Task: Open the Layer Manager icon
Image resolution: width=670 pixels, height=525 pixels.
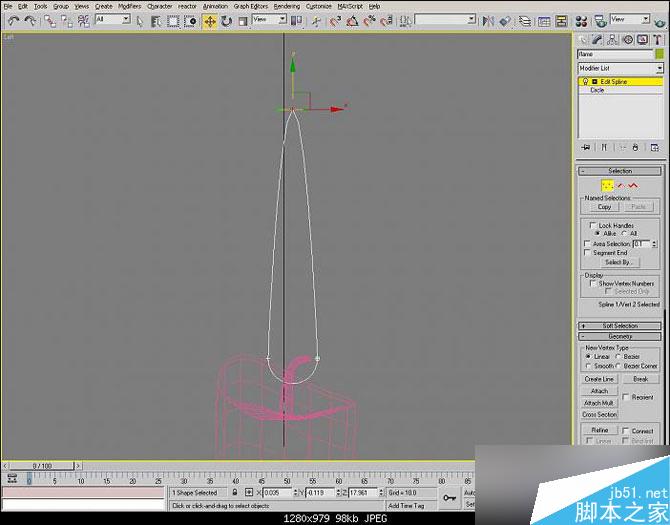Action: click(525, 21)
